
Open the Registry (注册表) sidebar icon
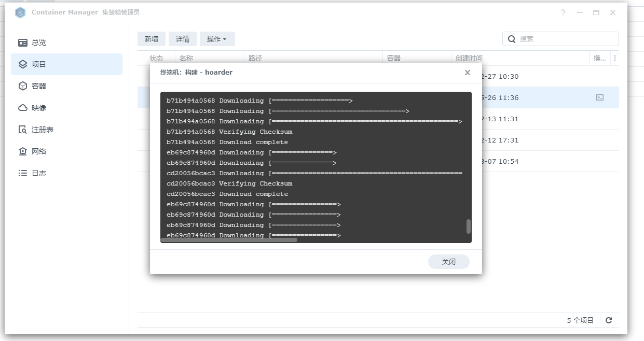coord(23,130)
